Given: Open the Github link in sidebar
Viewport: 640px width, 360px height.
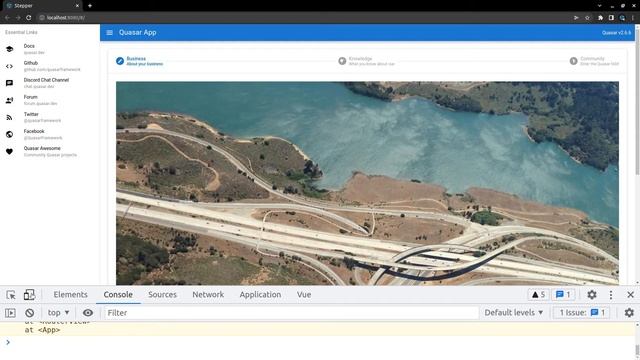Looking at the screenshot, I should pyautogui.click(x=50, y=66).
